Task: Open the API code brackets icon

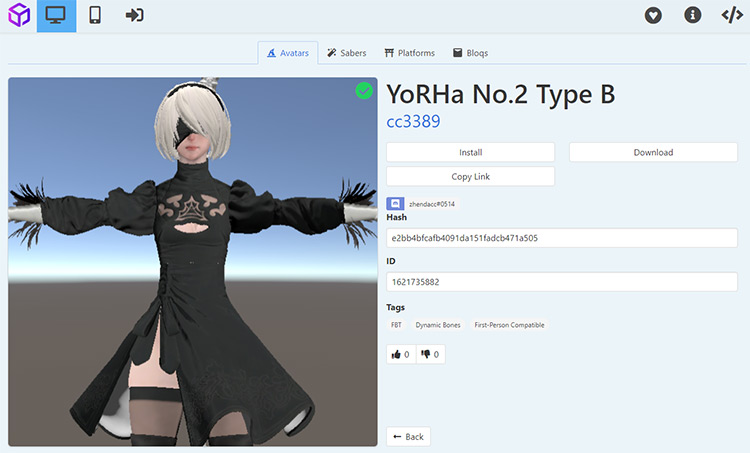Action: (732, 15)
